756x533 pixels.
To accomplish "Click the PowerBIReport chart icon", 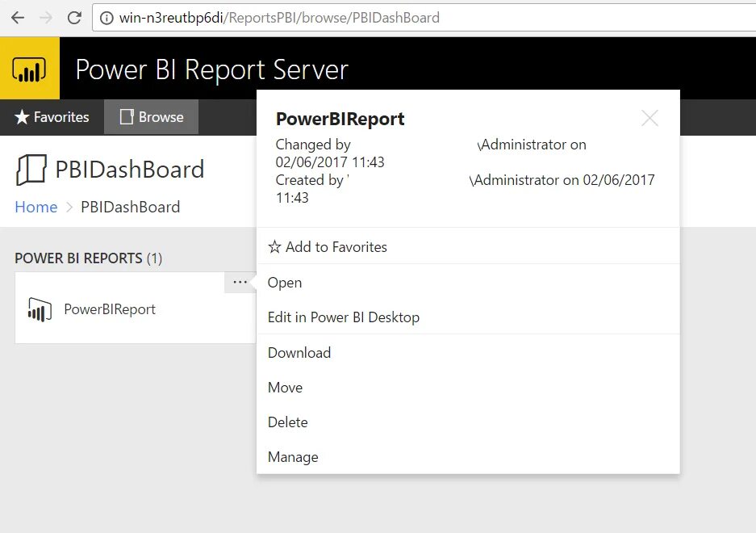I will (x=40, y=309).
